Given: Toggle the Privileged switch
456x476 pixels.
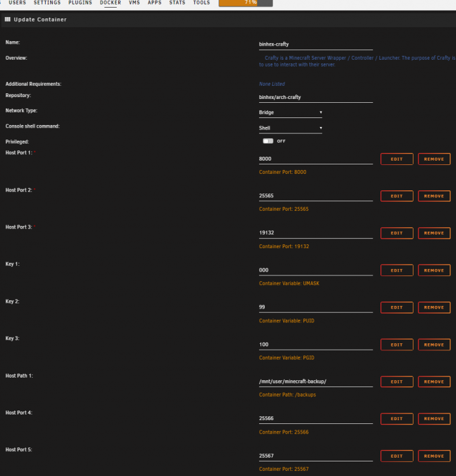Looking at the screenshot, I should coord(268,141).
